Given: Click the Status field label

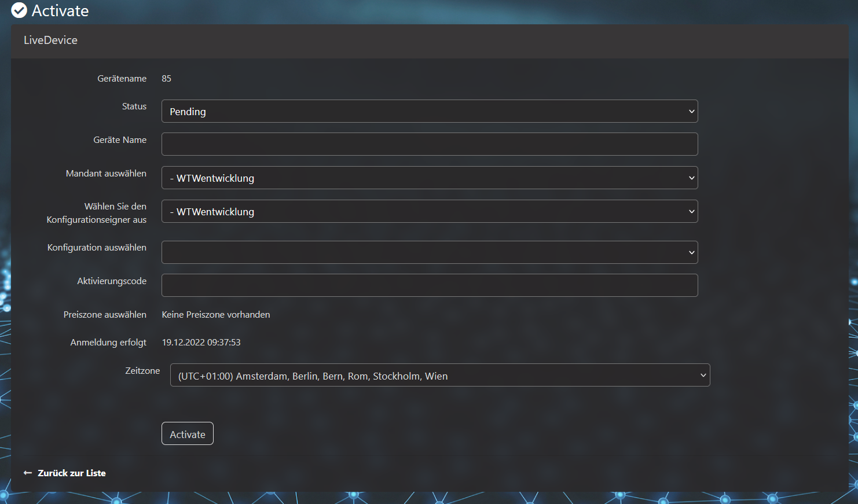Looking at the screenshot, I should pyautogui.click(x=134, y=106).
